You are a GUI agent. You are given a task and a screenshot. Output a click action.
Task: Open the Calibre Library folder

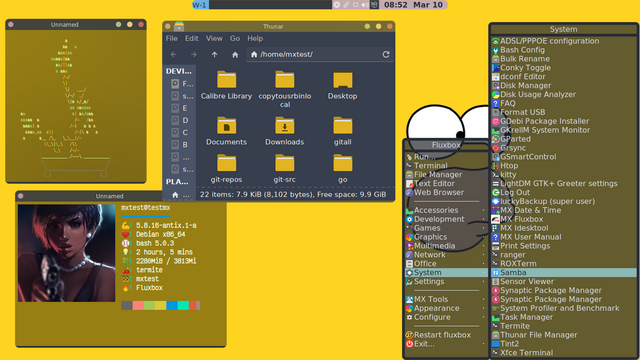(226, 86)
